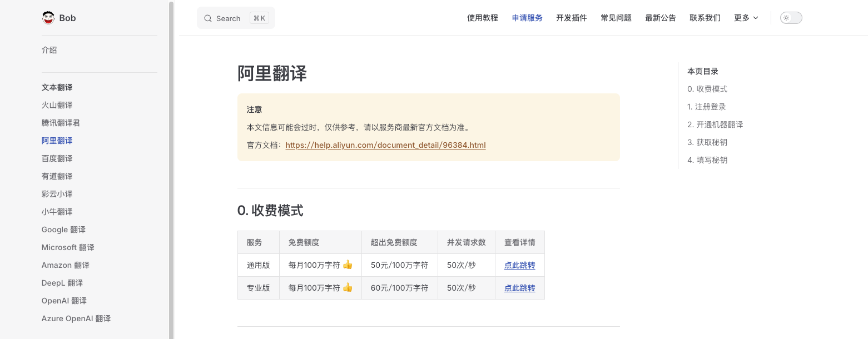Open the 常见问题 nav item

point(616,18)
